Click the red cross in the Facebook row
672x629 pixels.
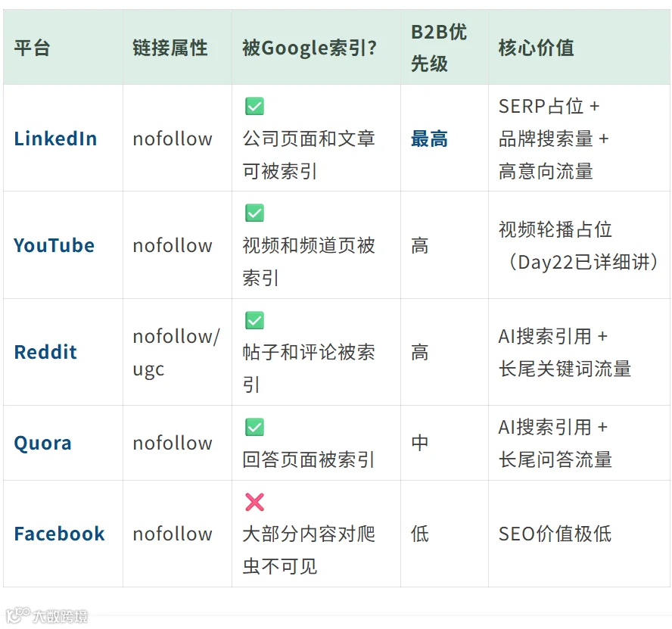(x=254, y=502)
